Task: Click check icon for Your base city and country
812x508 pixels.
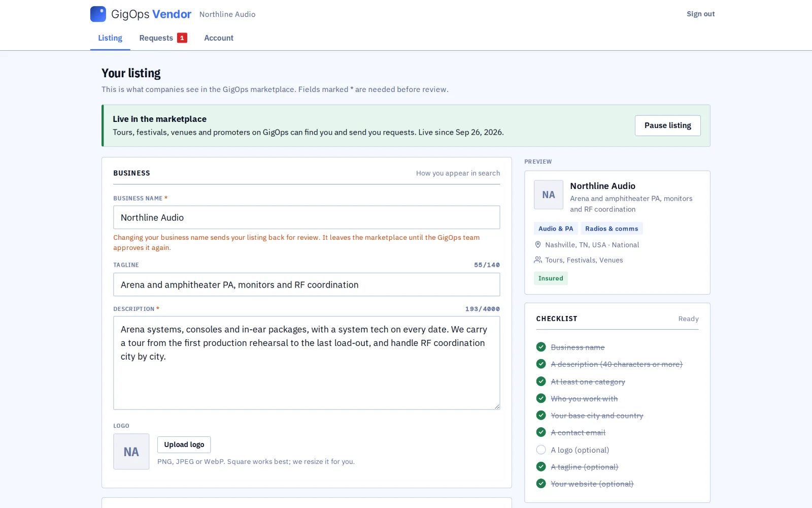Action: click(x=541, y=416)
